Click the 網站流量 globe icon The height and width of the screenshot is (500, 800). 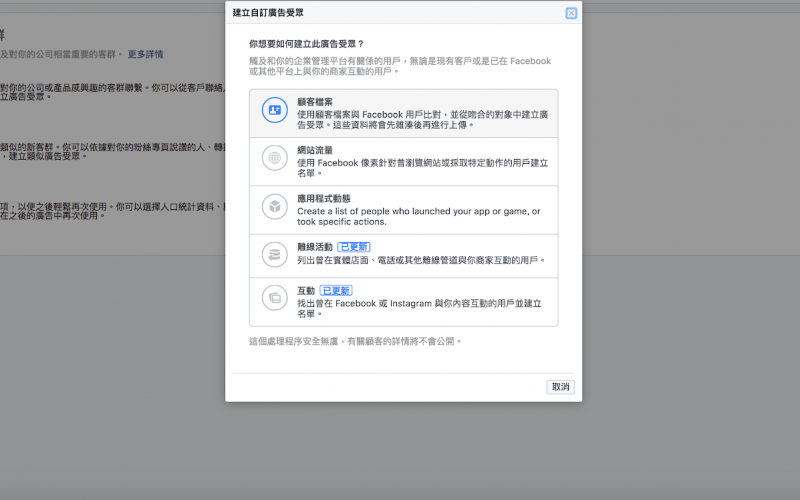pyautogui.click(x=274, y=158)
